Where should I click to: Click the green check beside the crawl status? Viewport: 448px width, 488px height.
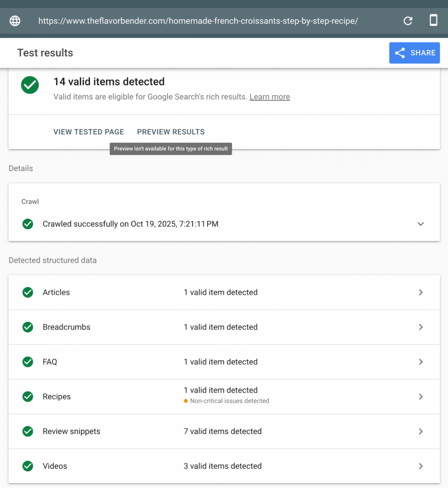(28, 224)
